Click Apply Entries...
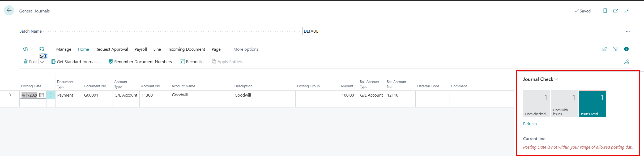 (228, 62)
